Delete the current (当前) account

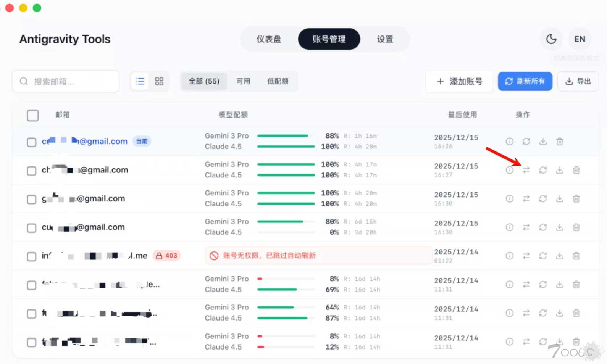click(560, 142)
